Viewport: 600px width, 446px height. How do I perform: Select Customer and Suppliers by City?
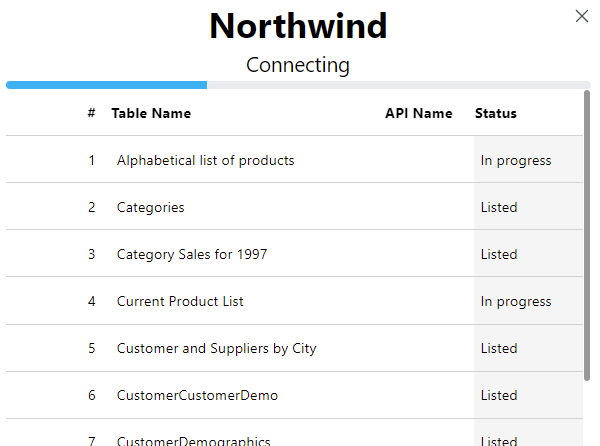(216, 348)
